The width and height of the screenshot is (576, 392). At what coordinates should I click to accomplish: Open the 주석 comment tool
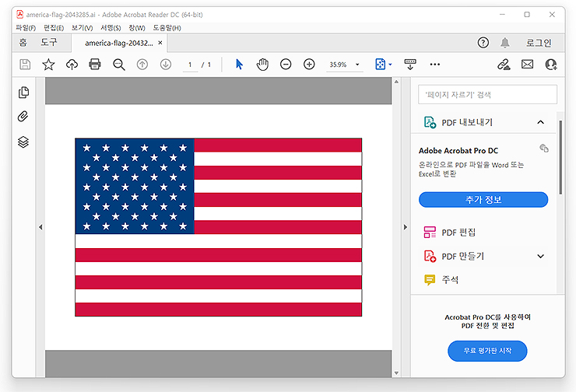coord(430,280)
